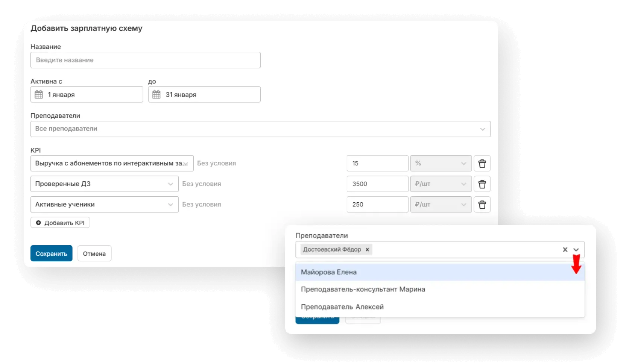This screenshot has width=626, height=364.
Task: Choose Преподаватель-консультант Марина option
Action: click(363, 289)
